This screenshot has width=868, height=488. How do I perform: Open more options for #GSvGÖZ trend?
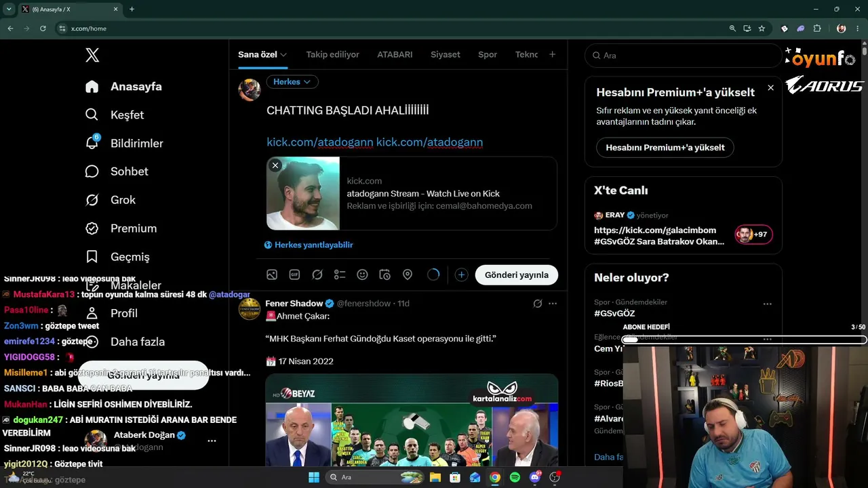pos(768,304)
